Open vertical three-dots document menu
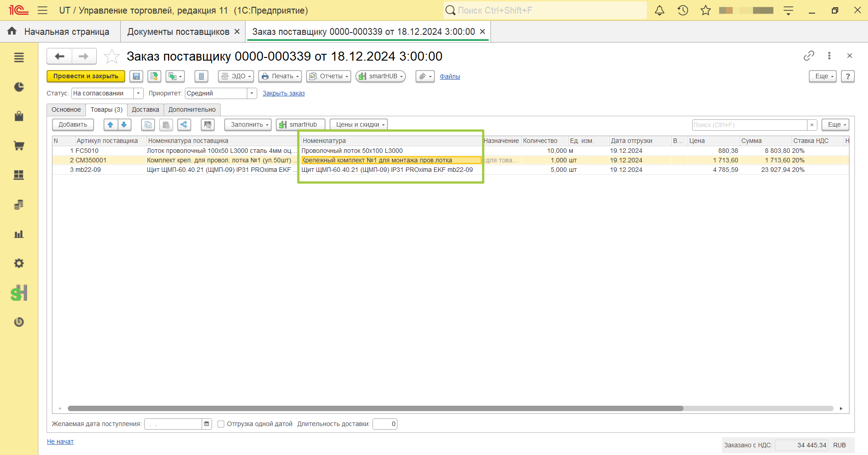868x455 pixels. (x=829, y=56)
